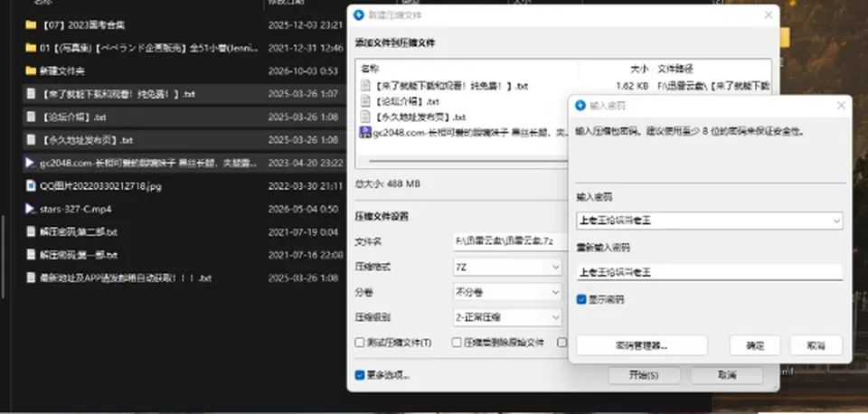Screen dimensions: 868x414
Task: Click 取消 in the 新建压缩文件 dialog
Action: [727, 375]
